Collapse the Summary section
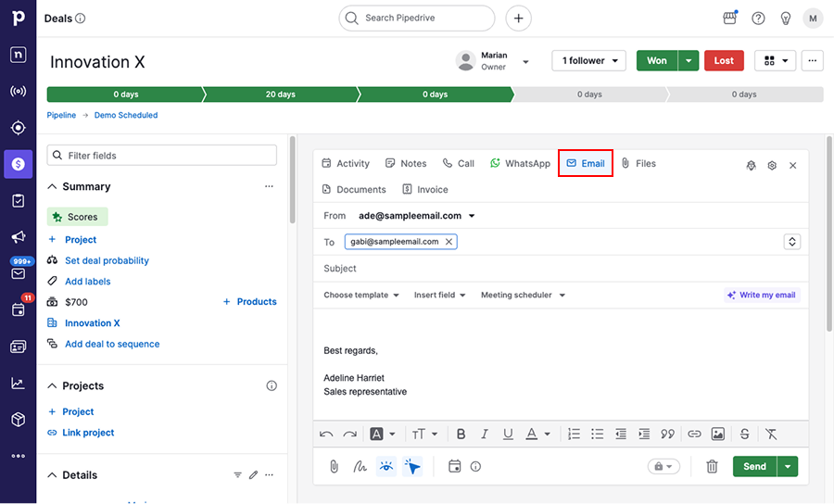The image size is (834, 504). (52, 186)
